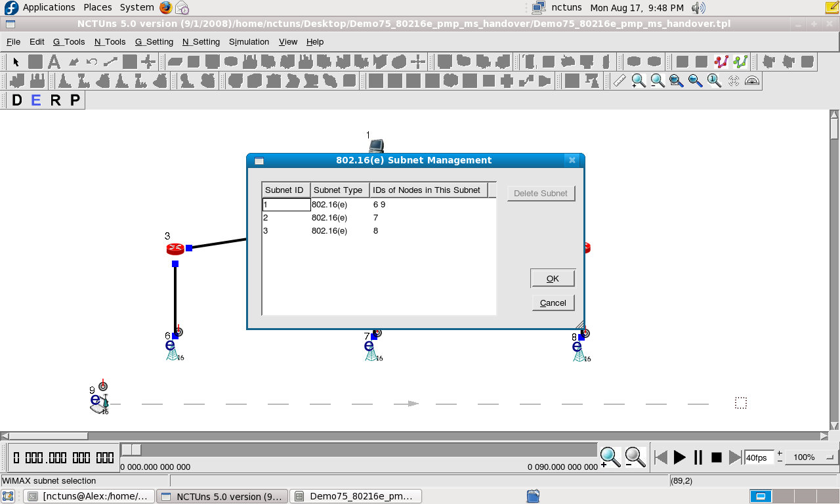
Task: Switch to P (Play back) mode
Action: 75,100
